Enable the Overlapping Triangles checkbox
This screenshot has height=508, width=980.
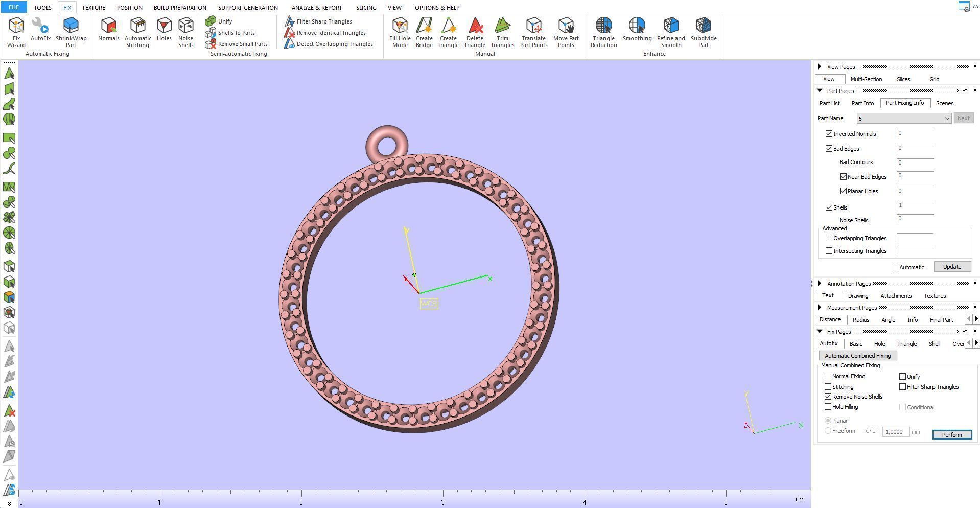(829, 238)
